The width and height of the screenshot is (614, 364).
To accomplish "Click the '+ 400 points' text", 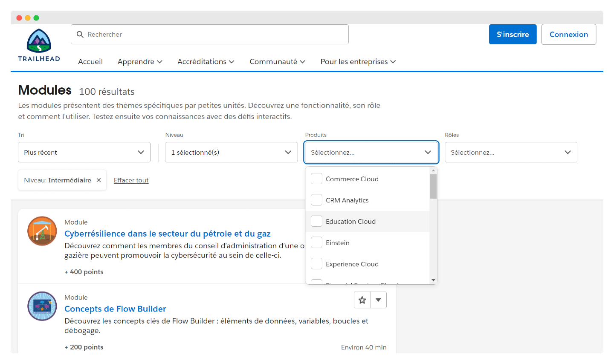I will coord(84,272).
